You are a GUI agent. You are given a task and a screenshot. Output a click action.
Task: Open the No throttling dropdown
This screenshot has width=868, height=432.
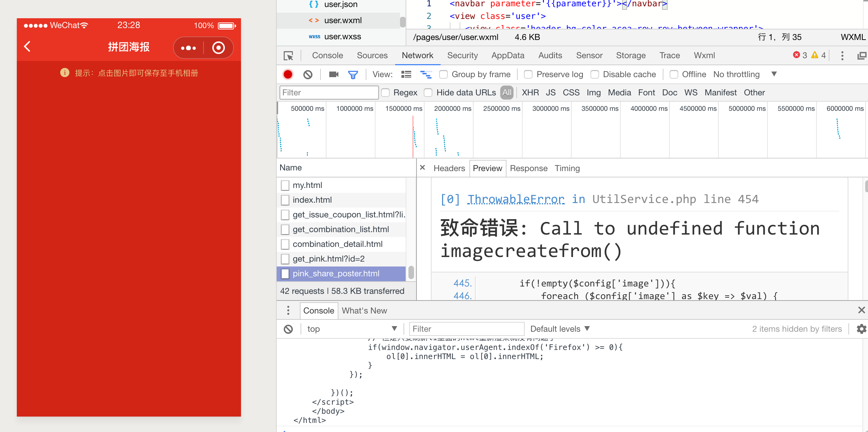pos(745,74)
